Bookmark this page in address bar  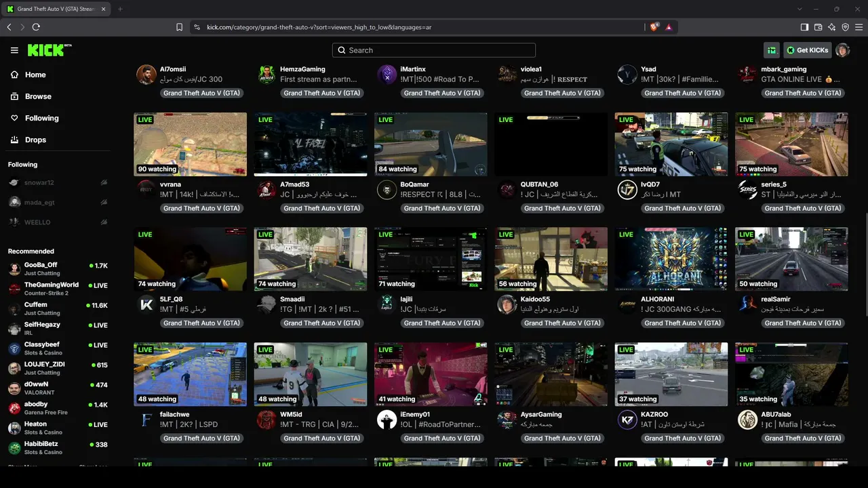pos(179,27)
